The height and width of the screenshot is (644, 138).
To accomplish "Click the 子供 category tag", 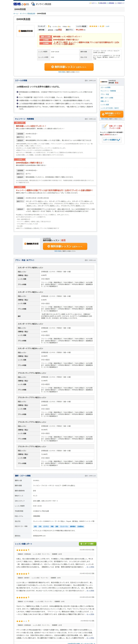I will [40, 526].
